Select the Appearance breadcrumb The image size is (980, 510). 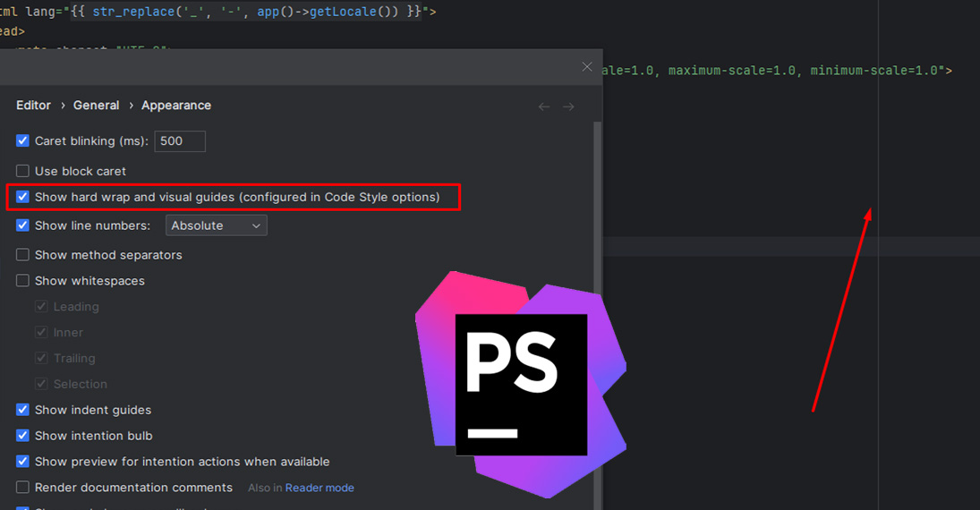(x=176, y=105)
